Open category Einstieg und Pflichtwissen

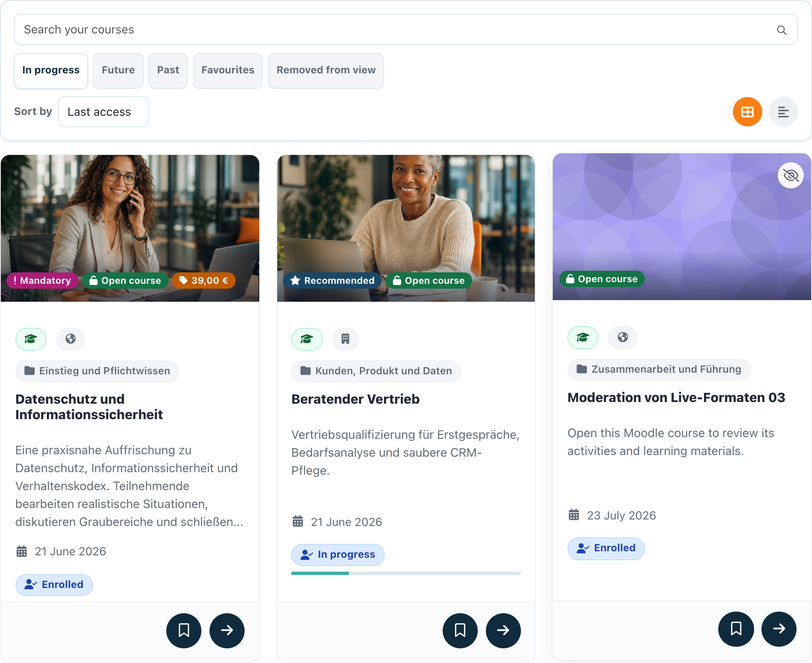pos(97,371)
